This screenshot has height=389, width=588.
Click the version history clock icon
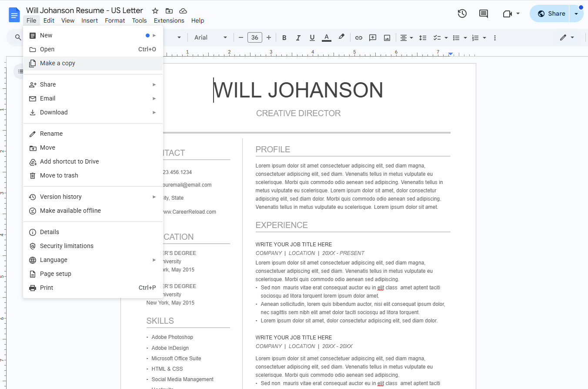(x=462, y=13)
